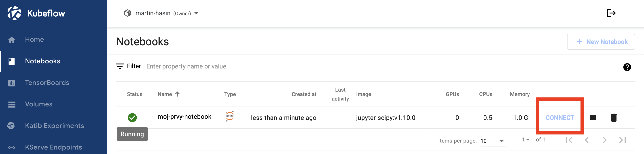
Task: Click the green running status checkmark
Action: coord(132,118)
